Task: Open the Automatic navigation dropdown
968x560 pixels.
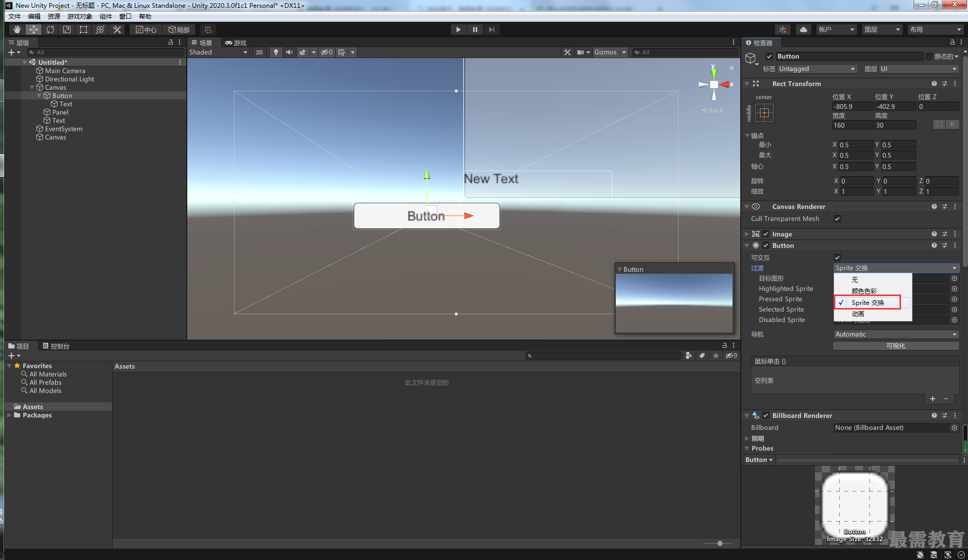Action: pyautogui.click(x=896, y=334)
